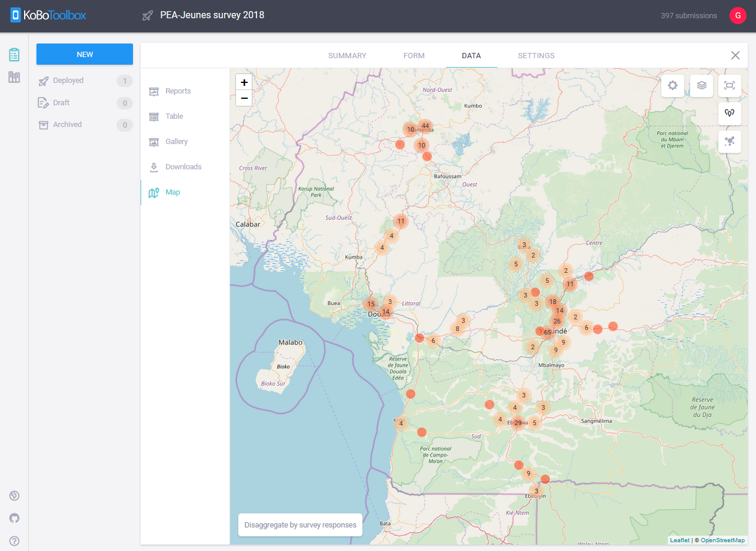This screenshot has height=551, width=756.
Task: Expand the Archived projects list
Action: pos(85,125)
